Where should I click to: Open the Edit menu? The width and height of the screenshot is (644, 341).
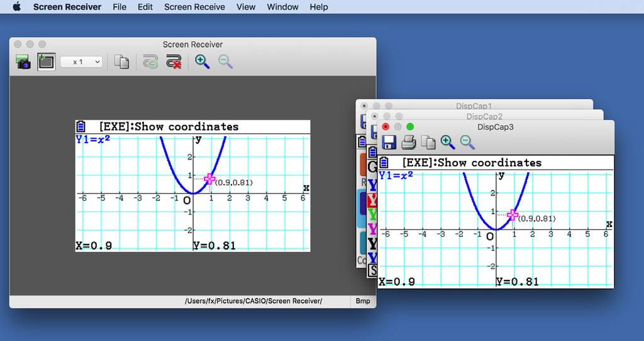(145, 7)
